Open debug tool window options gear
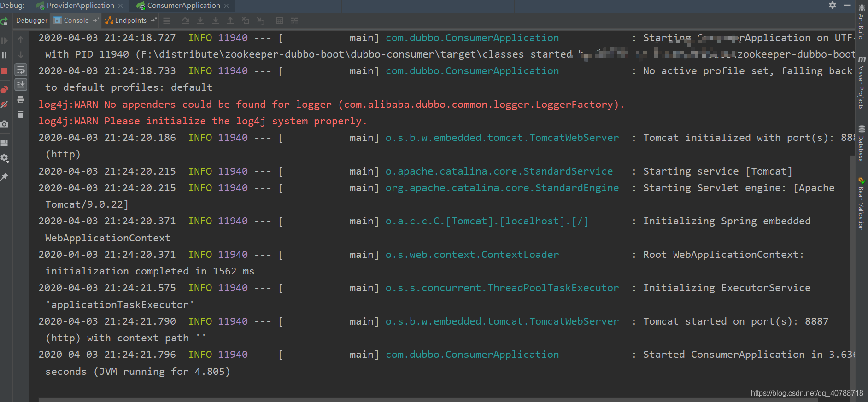 pyautogui.click(x=833, y=5)
